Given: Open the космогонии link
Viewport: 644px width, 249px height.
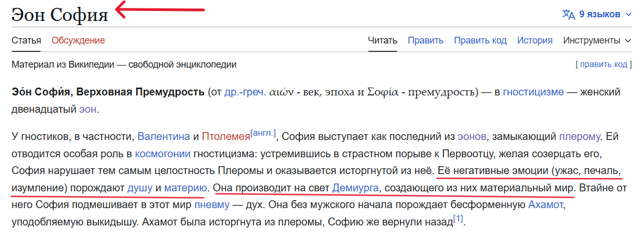Looking at the screenshot, I should (x=163, y=154).
